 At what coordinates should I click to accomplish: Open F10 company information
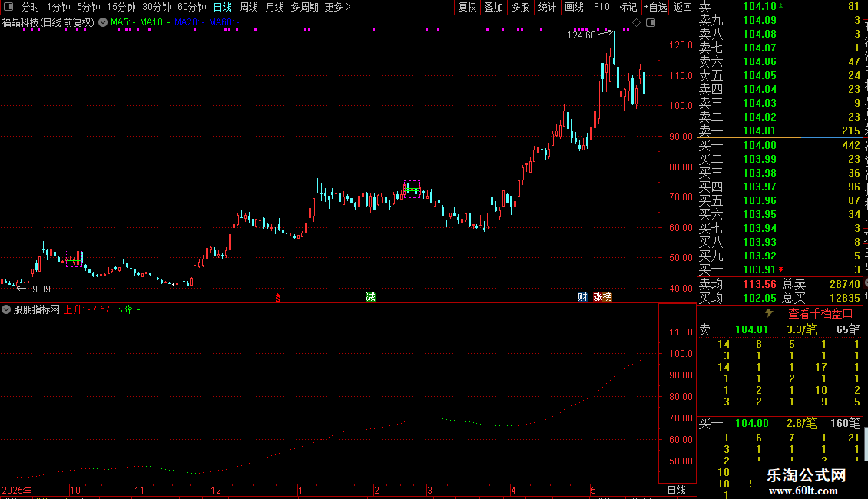[601, 7]
